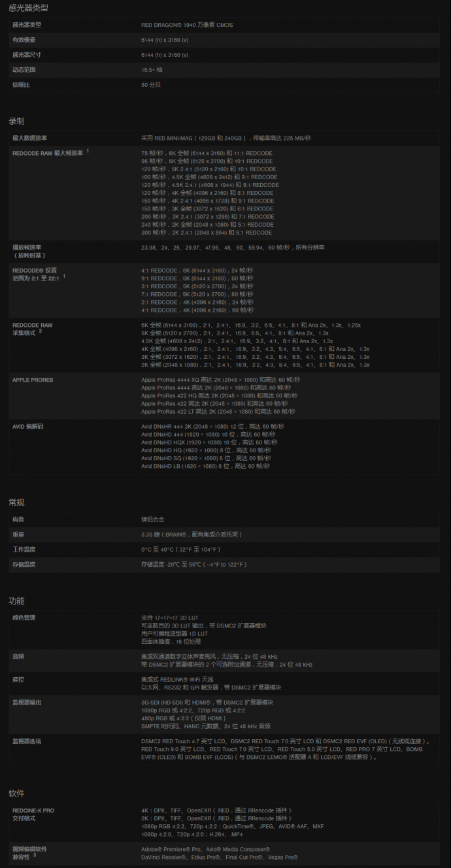Click the 镁铝合金 value in 构造 row
The width and height of the screenshot is (451, 868).
[152, 519]
